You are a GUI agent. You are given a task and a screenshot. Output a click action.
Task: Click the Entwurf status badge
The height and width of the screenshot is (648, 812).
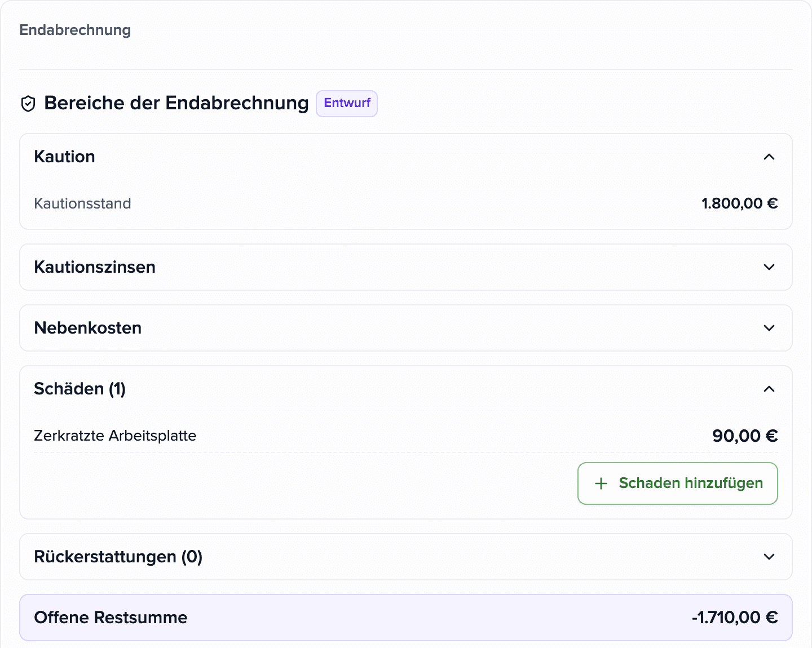coord(347,104)
